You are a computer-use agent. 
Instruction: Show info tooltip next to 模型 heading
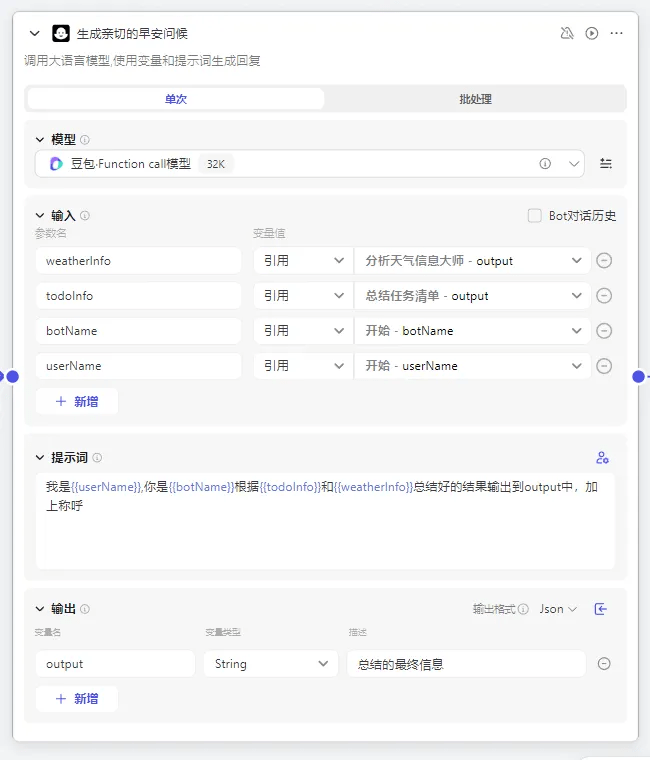(85, 140)
